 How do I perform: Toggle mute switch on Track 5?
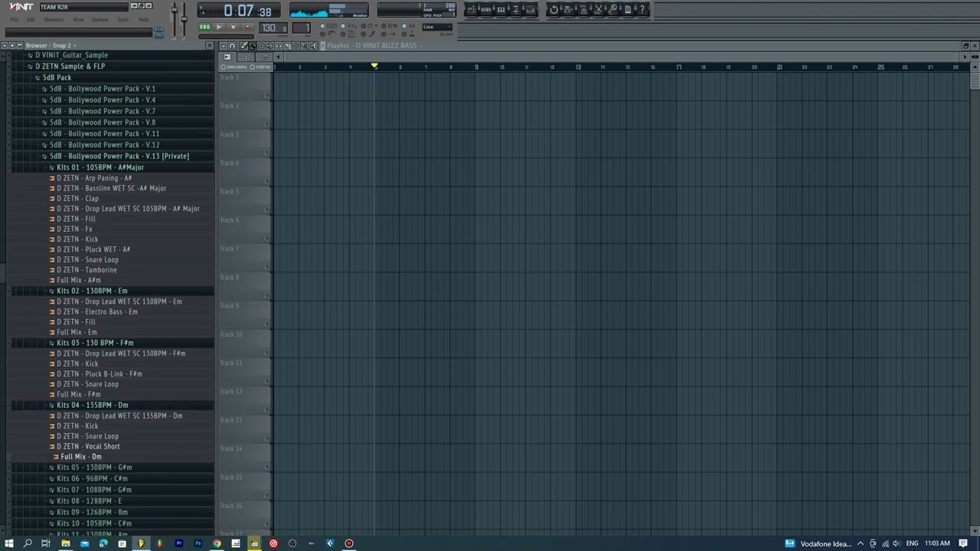[266, 210]
